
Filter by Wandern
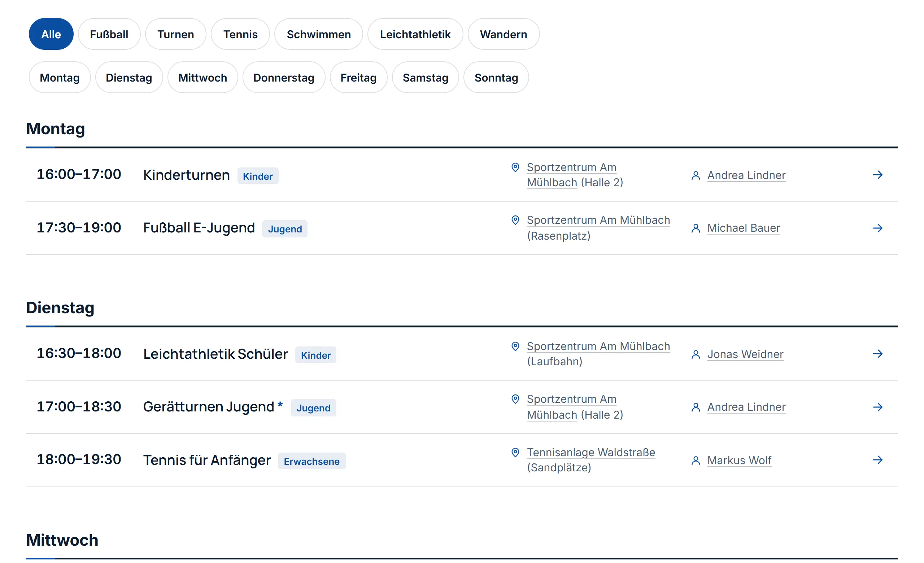(x=504, y=34)
